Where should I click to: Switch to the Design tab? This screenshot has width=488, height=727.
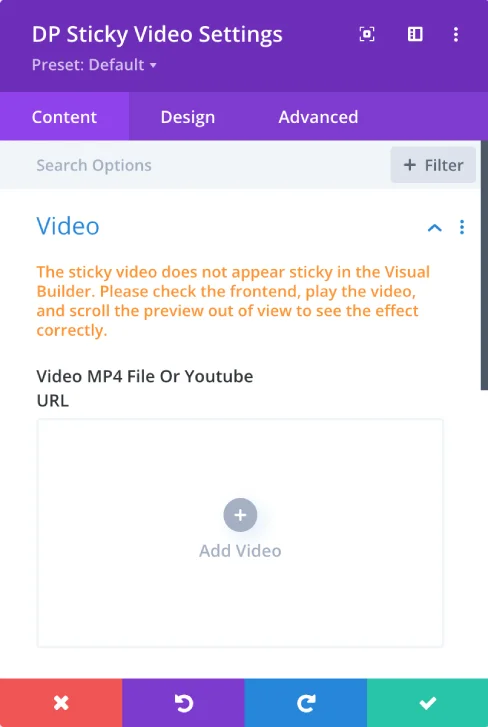click(188, 116)
